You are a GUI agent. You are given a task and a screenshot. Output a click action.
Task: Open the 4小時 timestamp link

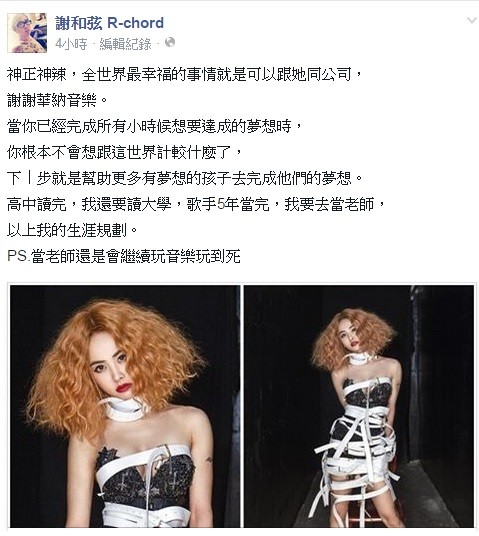pos(71,44)
